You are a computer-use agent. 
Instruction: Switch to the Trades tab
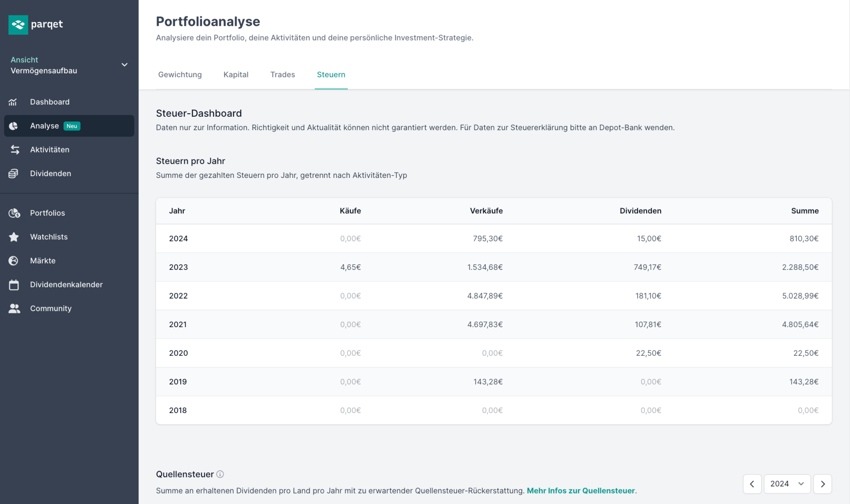(x=282, y=74)
